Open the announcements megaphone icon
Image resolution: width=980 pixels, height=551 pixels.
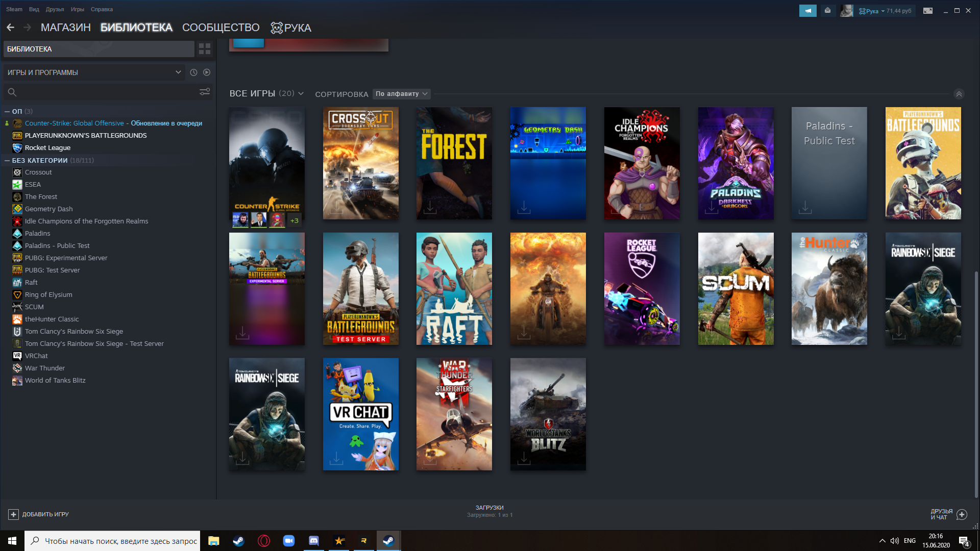[807, 11]
